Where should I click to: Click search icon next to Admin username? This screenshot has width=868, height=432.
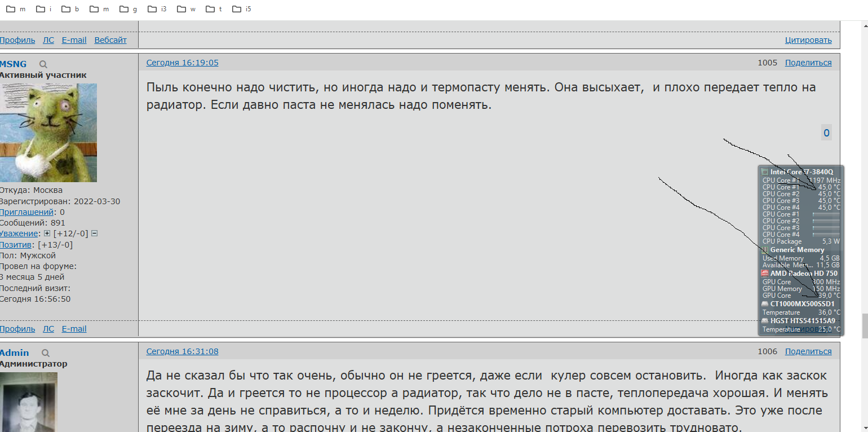46,353
